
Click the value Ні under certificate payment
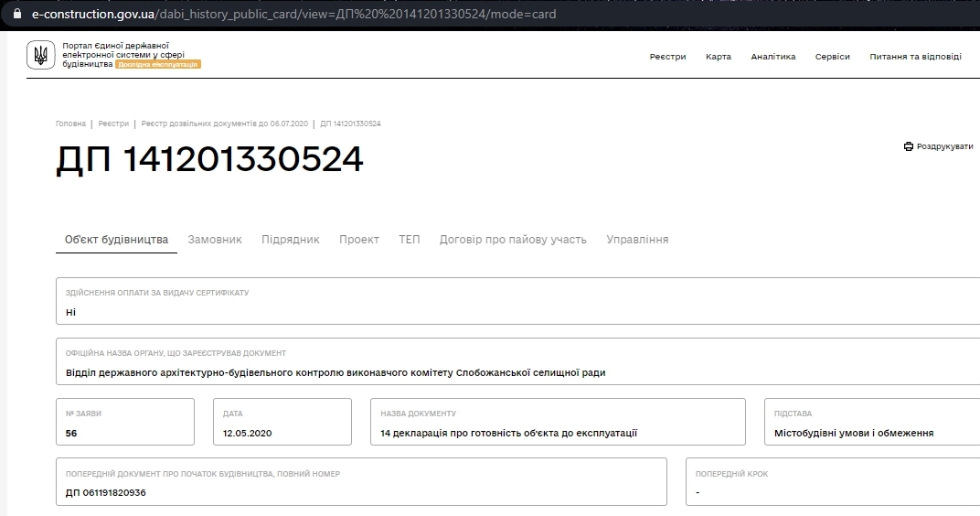click(x=70, y=312)
